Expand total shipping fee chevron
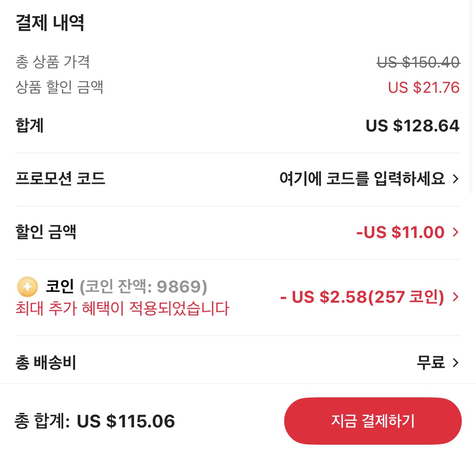The image size is (476, 453). 455,362
